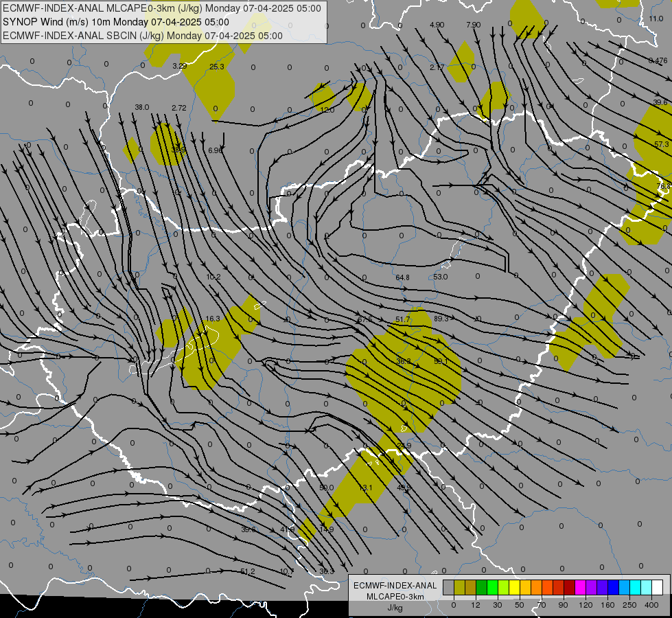Click the map value 64.8
The image size is (672, 618).
[x=402, y=277]
